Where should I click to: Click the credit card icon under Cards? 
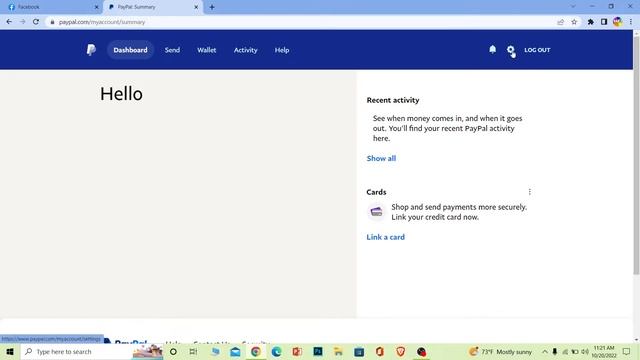click(376, 212)
